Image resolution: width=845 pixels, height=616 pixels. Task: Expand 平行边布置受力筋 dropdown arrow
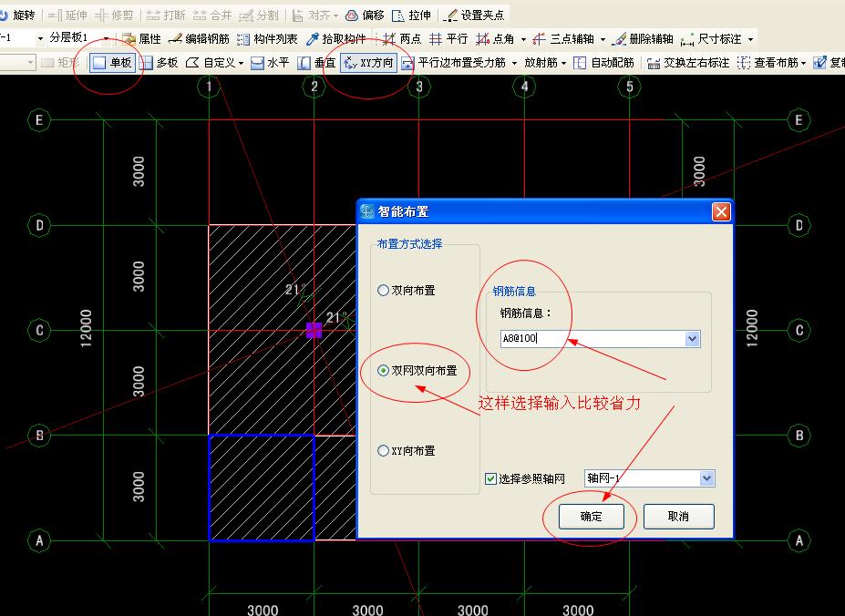click(x=514, y=63)
